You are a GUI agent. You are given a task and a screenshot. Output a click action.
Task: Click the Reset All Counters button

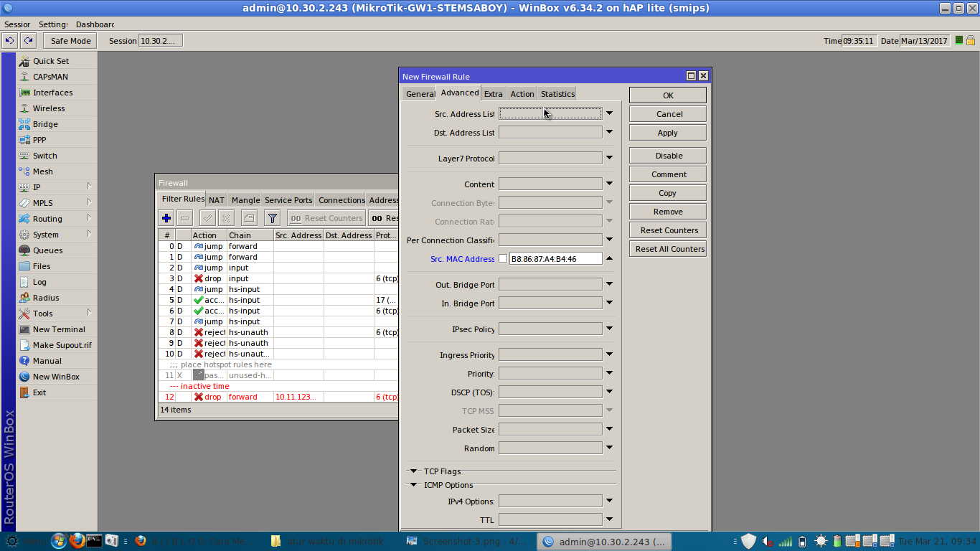(668, 249)
